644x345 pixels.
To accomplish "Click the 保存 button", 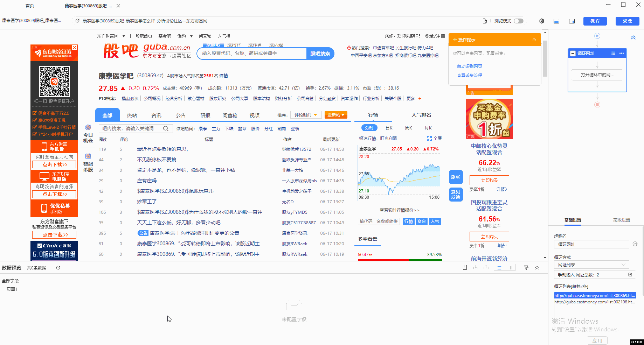I will pyautogui.click(x=595, y=21).
